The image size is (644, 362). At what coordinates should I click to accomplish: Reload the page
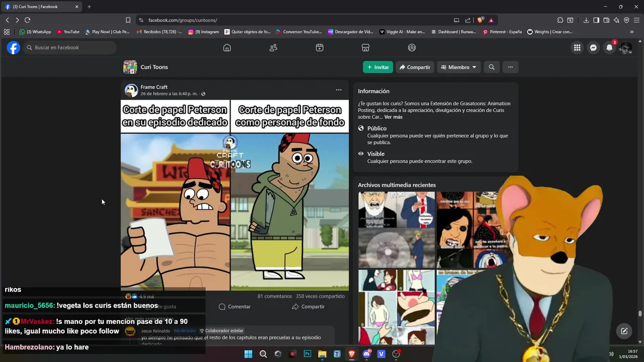coord(27,20)
